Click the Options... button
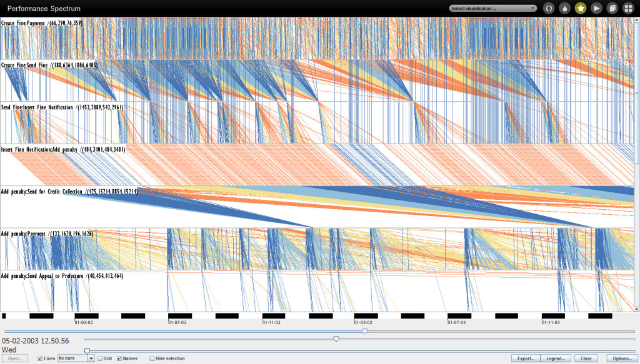The width and height of the screenshot is (640, 364). coord(621,358)
